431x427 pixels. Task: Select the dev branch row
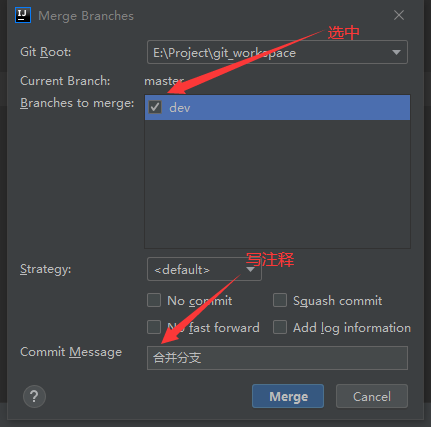[277, 107]
